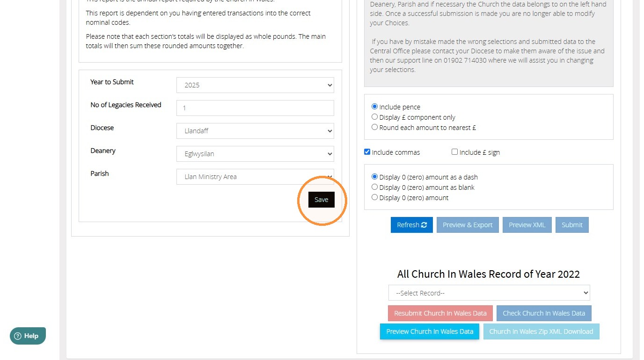Expand the Deanery dropdown showing Eglwysilan
This screenshot has width=644, height=360.
point(255,154)
